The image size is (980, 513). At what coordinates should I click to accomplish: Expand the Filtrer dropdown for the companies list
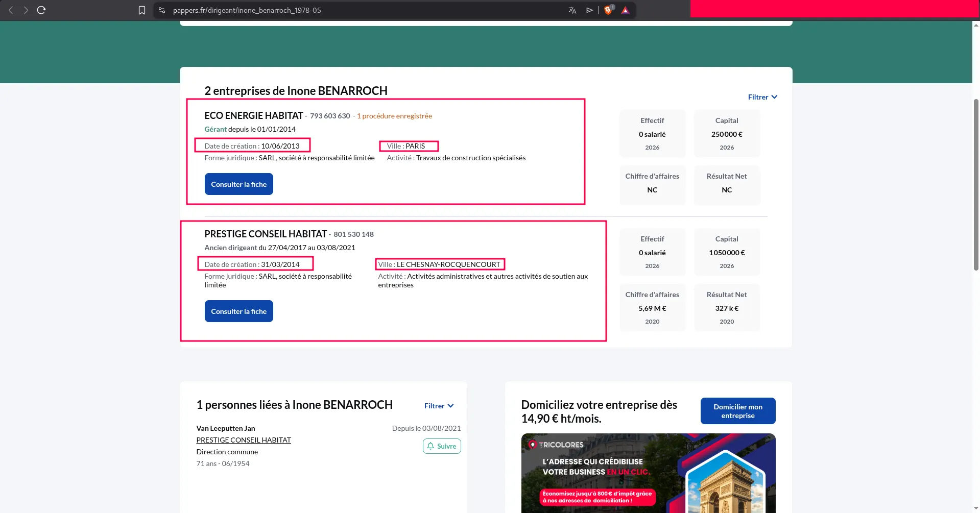pos(761,96)
